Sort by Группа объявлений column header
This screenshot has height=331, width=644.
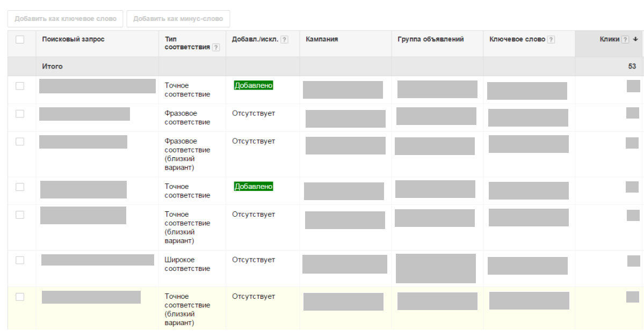431,40
